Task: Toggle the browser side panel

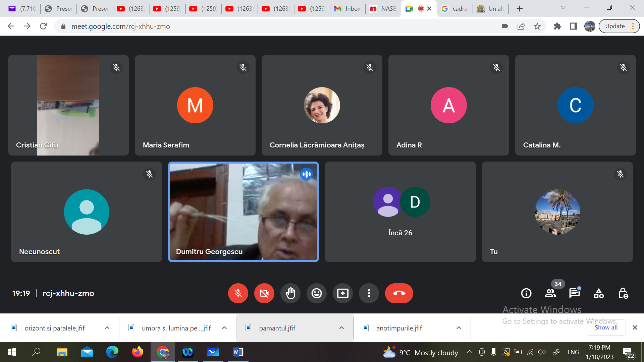Action: click(574, 26)
